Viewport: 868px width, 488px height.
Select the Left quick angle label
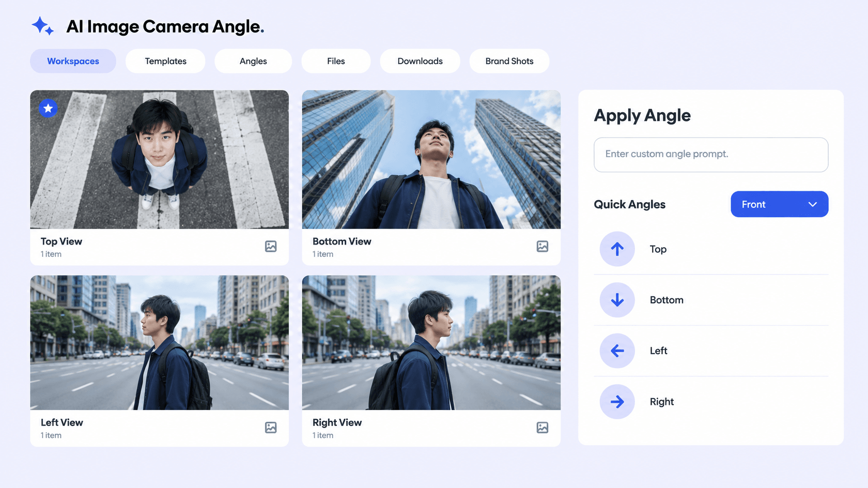658,351
